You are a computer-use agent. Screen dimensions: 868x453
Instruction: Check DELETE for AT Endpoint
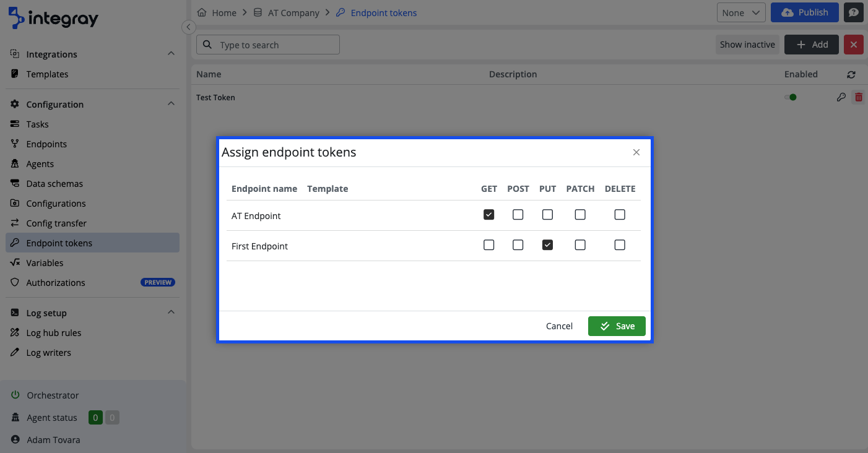tap(619, 215)
